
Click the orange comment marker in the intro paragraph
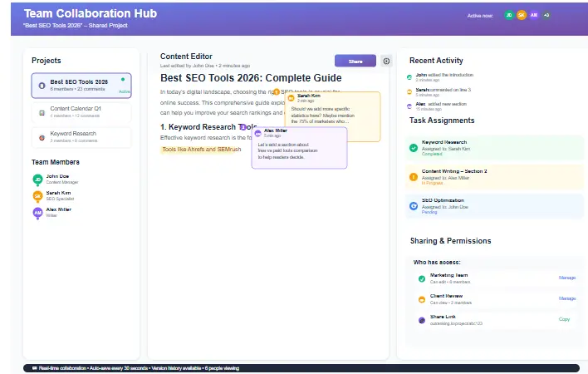point(277,91)
